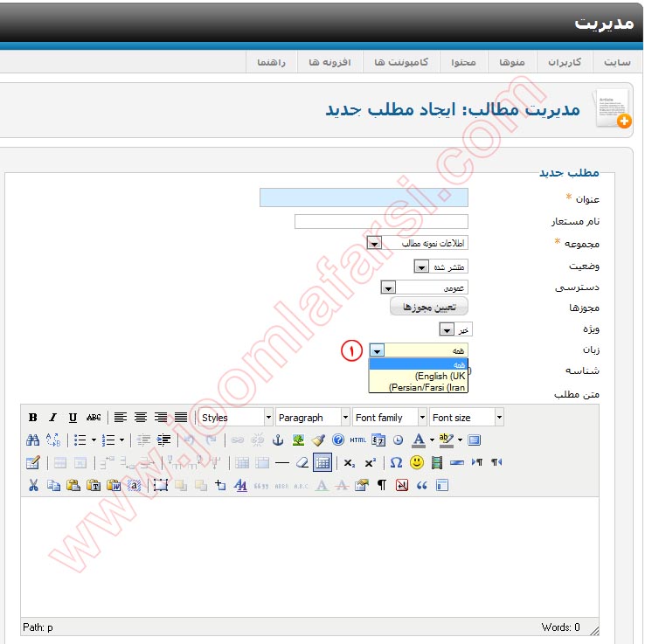Justify text in the editor
Viewport: 645px width, 644px height.
[181, 418]
